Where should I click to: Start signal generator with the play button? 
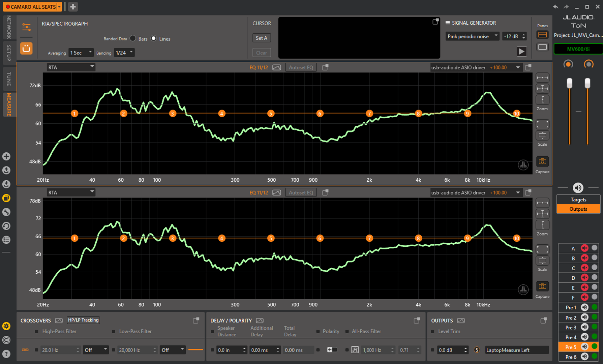521,52
